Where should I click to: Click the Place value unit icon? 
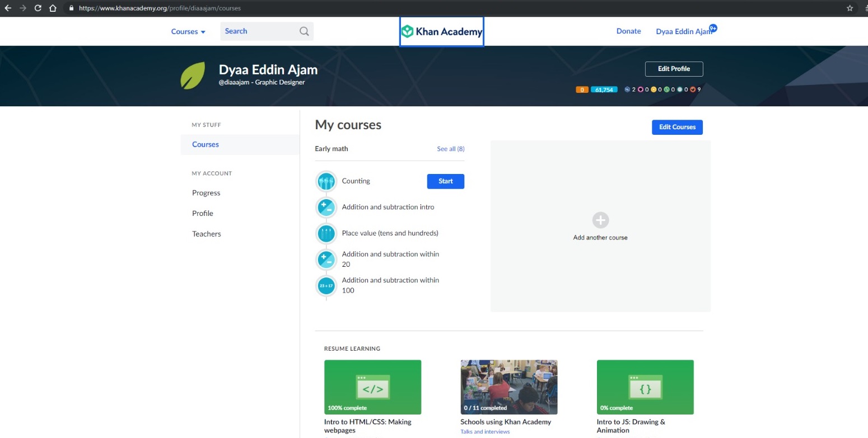[x=326, y=233]
